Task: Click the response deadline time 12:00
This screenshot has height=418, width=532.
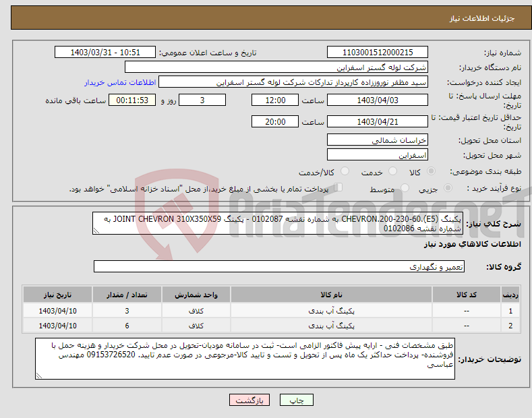Action: point(275,100)
